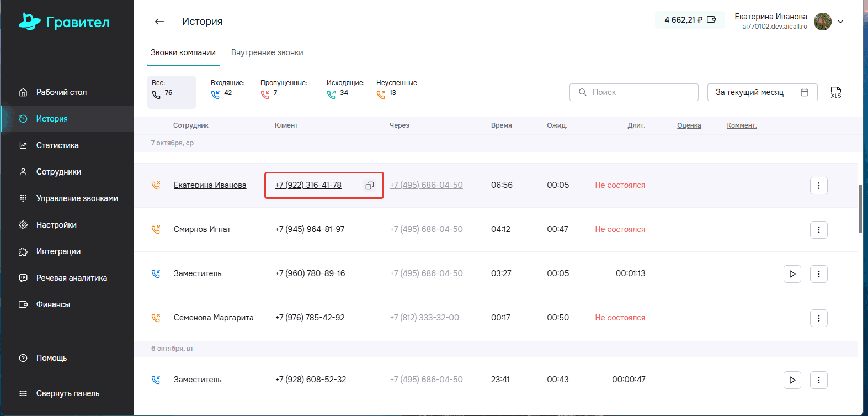
Task: Play the recording of the 03:27 call
Action: click(792, 274)
